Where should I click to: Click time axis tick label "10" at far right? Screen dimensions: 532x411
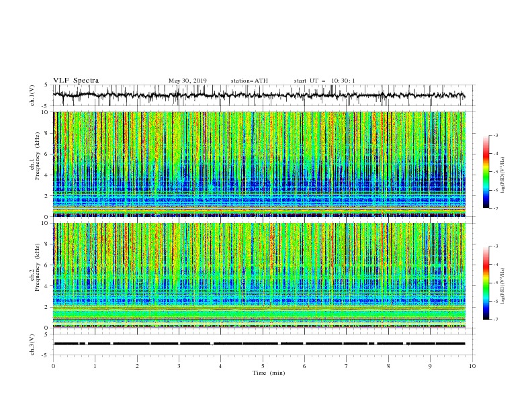(472, 366)
